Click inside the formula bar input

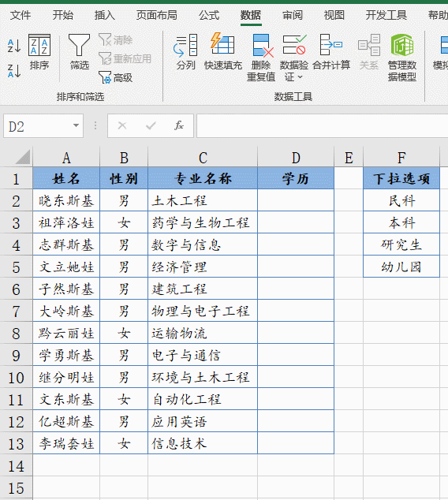pyautogui.click(x=322, y=125)
